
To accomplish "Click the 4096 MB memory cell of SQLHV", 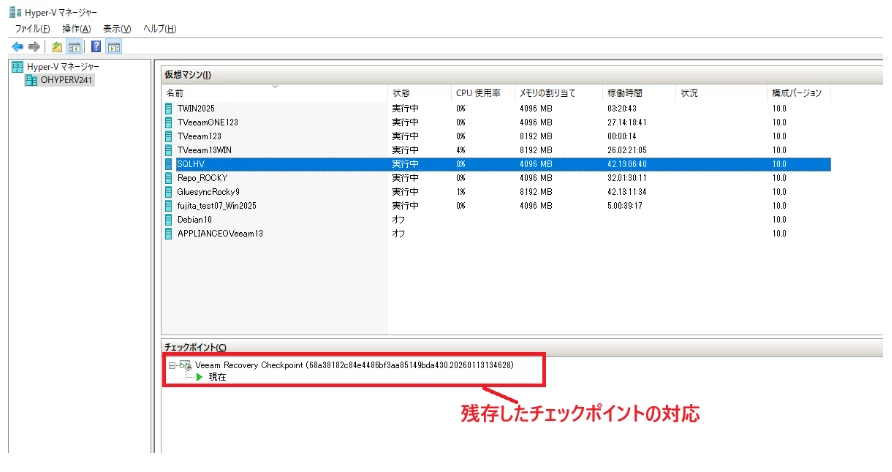I will click(x=536, y=164).
